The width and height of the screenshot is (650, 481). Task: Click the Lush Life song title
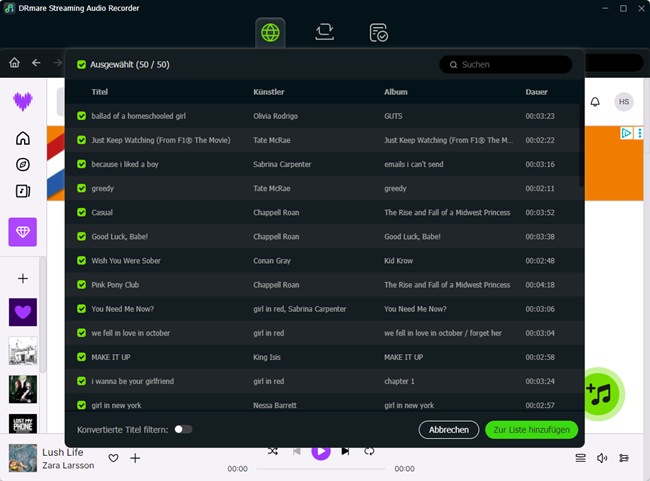[x=63, y=452]
